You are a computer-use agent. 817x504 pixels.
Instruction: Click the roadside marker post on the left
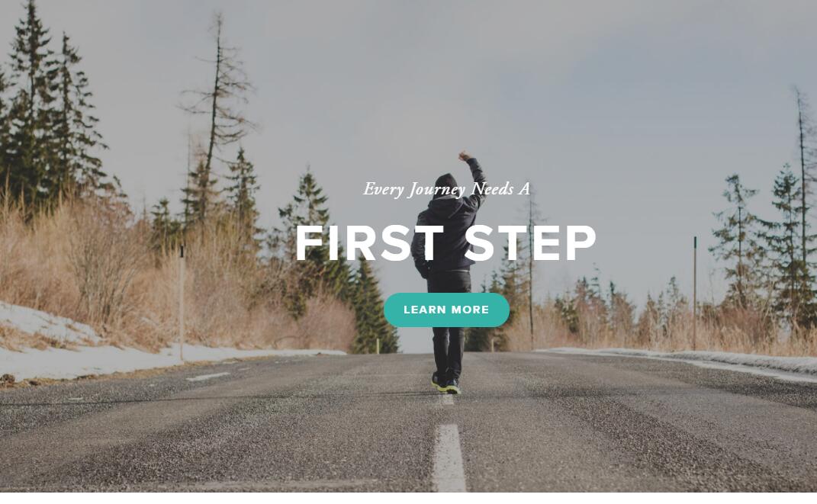point(182,303)
